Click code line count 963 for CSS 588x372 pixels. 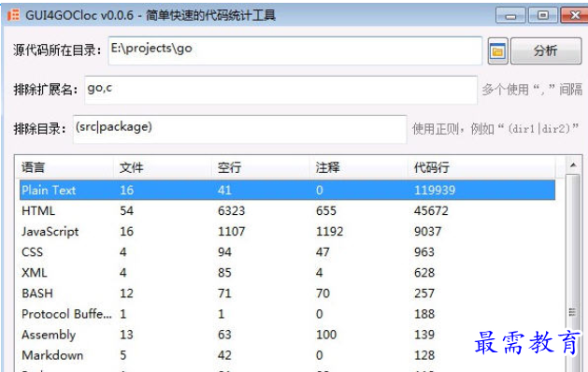pos(424,252)
